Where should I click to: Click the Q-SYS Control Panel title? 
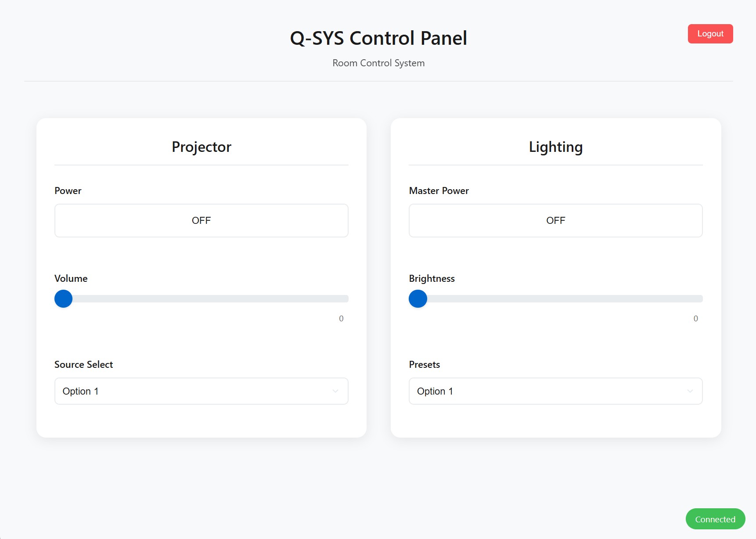pos(378,38)
